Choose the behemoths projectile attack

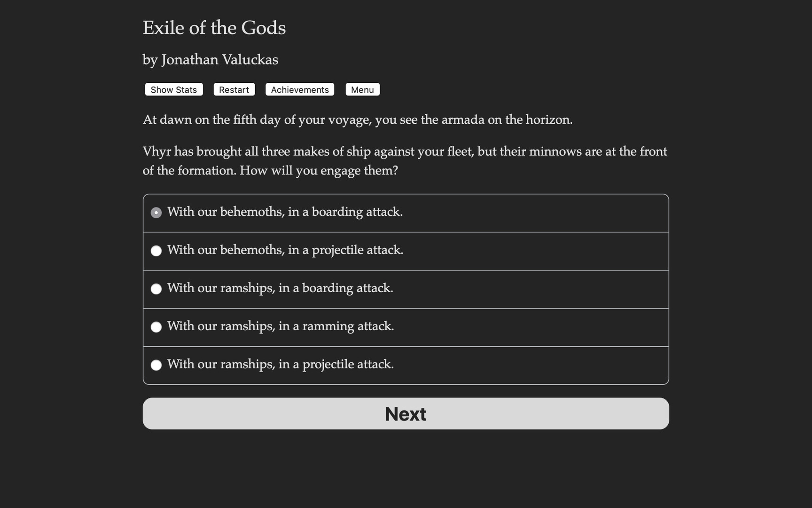[285, 250]
